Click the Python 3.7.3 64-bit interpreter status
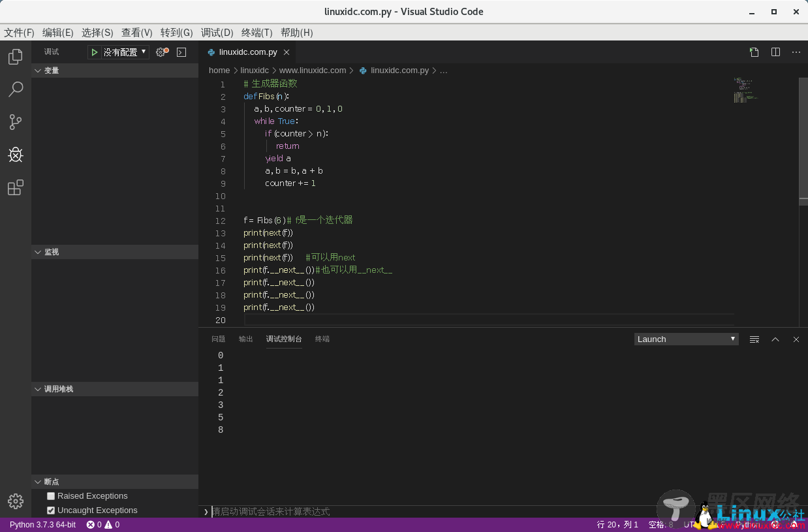808x532 pixels. (42, 525)
